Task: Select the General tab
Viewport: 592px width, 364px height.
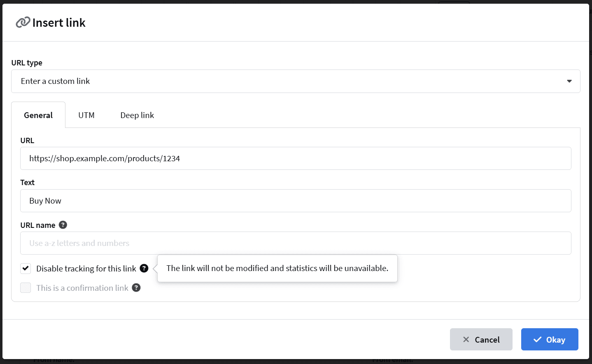Action: click(38, 115)
